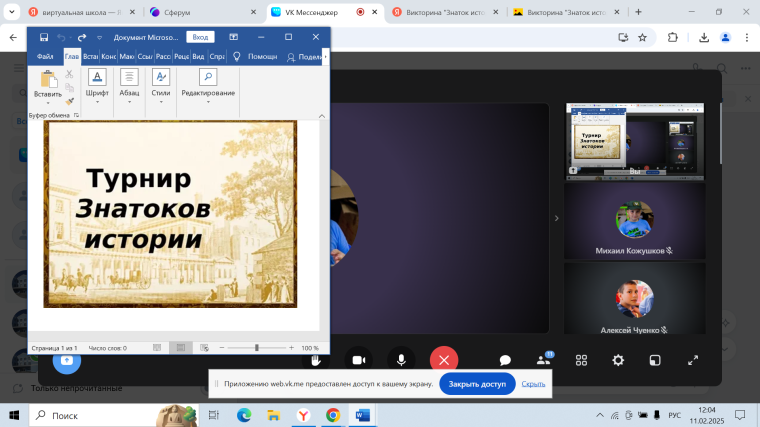The image size is (760, 427).
Task: Collapse the Word ribbon with chevron
Action: [322, 116]
